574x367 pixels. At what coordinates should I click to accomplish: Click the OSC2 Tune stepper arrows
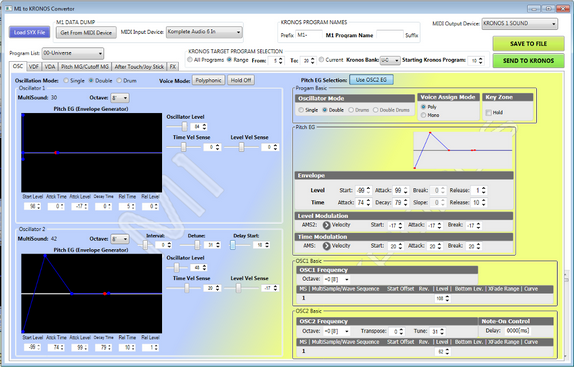click(442, 331)
